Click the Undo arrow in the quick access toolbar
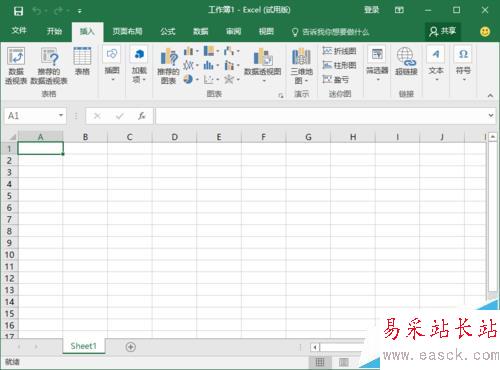Screen dimensions: 500x370 [36, 11]
